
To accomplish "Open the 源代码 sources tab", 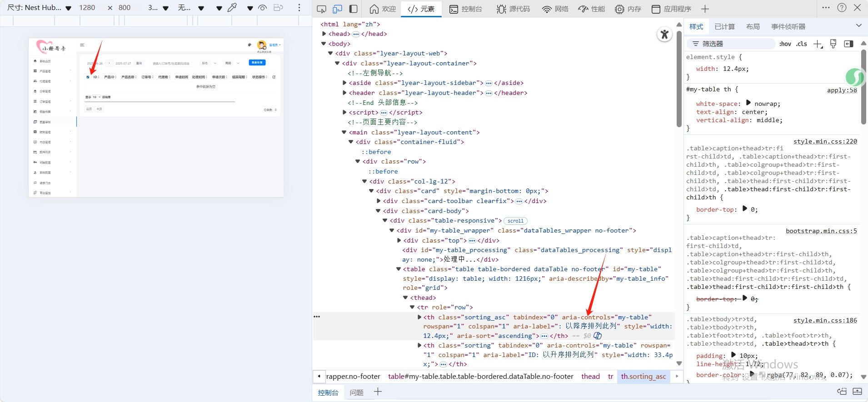I will [x=513, y=9].
